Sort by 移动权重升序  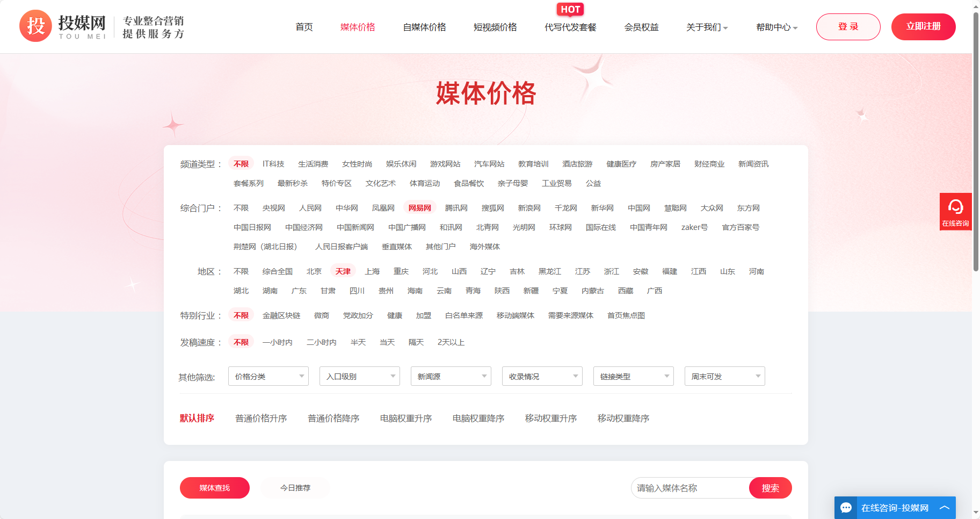551,418
